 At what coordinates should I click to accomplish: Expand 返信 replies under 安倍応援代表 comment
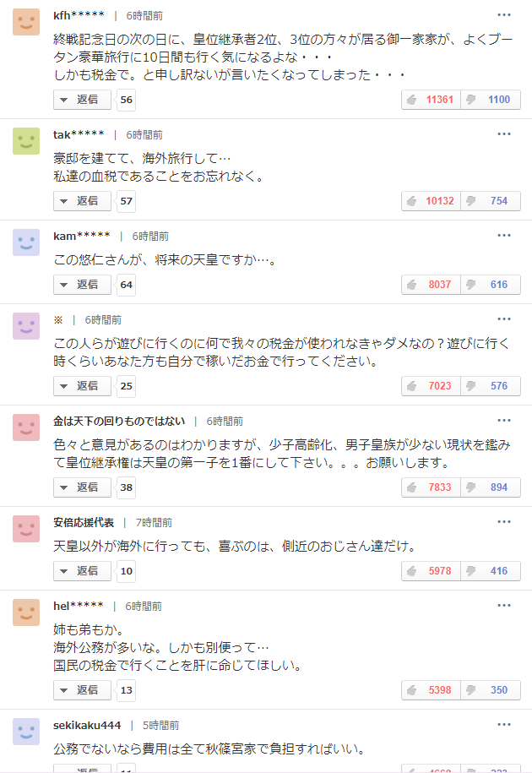tap(82, 571)
